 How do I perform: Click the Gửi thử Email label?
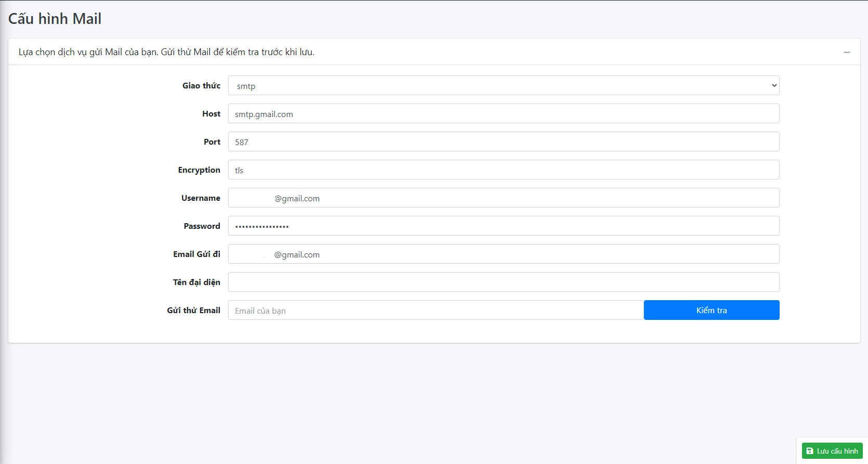[193, 311]
